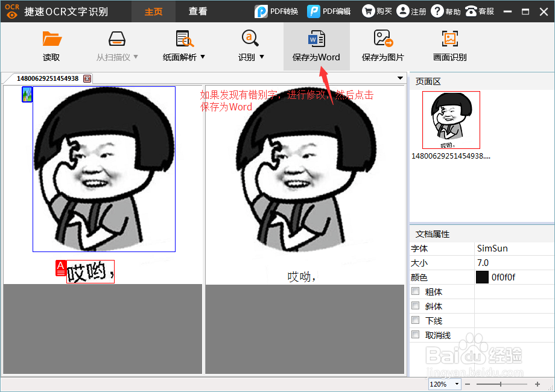Expand the 识别 dropdown arrow
This screenshot has height=392, width=555.
(x=262, y=57)
